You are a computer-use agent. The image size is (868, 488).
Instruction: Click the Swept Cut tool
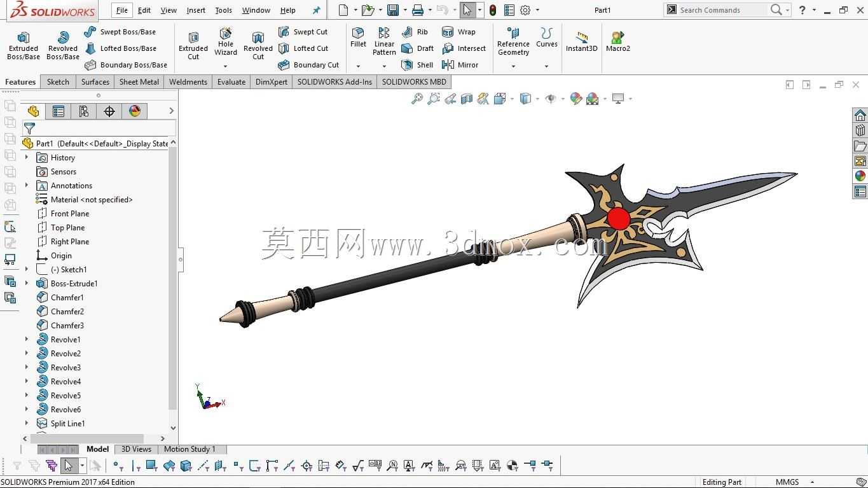303,32
